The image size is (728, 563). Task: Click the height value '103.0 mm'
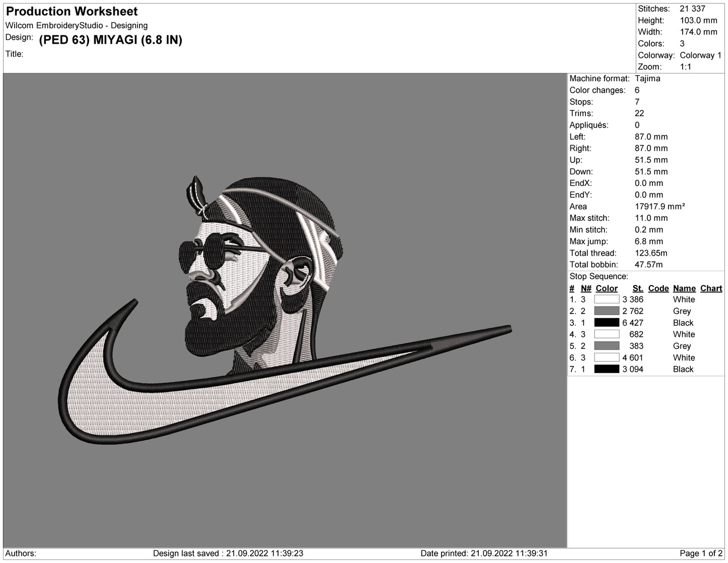click(x=698, y=20)
